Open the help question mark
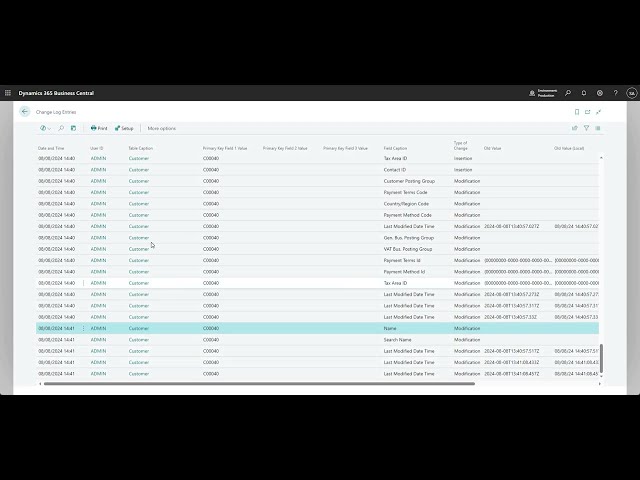640x480 pixels. coord(616,93)
